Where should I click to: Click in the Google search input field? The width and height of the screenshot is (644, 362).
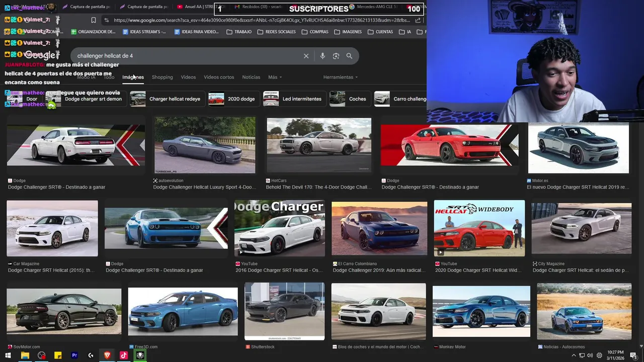(189, 56)
